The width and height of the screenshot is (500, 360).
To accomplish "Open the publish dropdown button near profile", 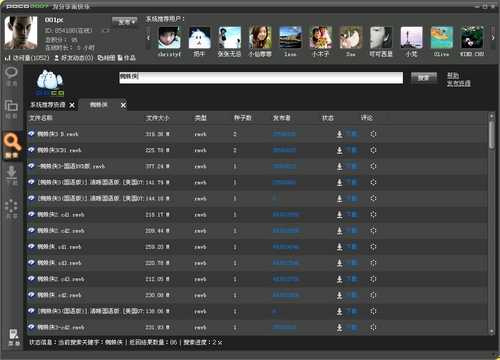I will [x=125, y=22].
